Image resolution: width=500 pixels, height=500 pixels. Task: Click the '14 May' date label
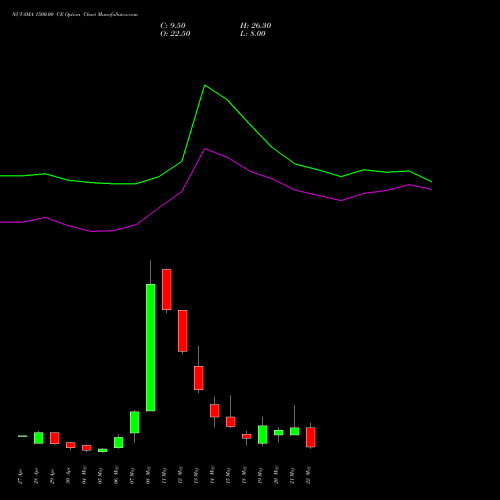click(x=212, y=475)
